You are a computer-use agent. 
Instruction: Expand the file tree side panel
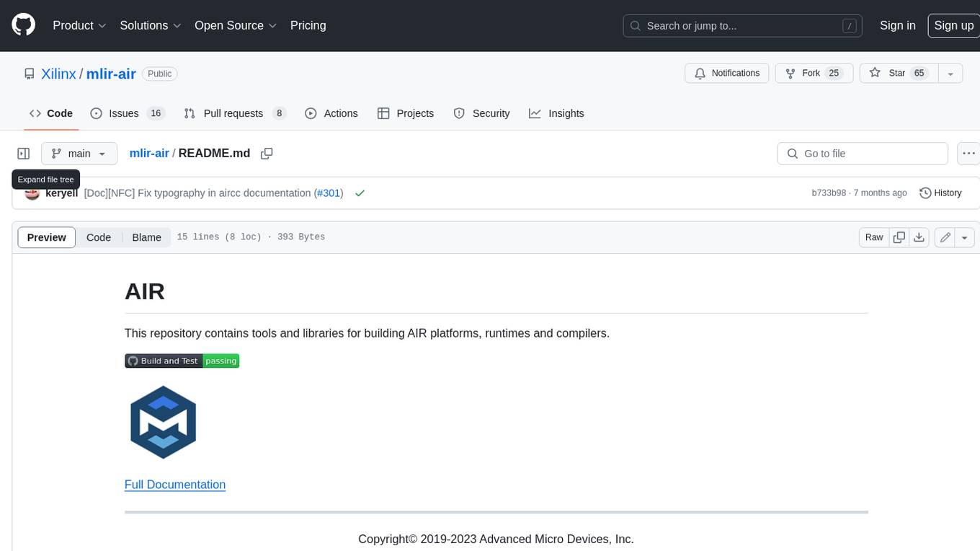click(x=24, y=154)
